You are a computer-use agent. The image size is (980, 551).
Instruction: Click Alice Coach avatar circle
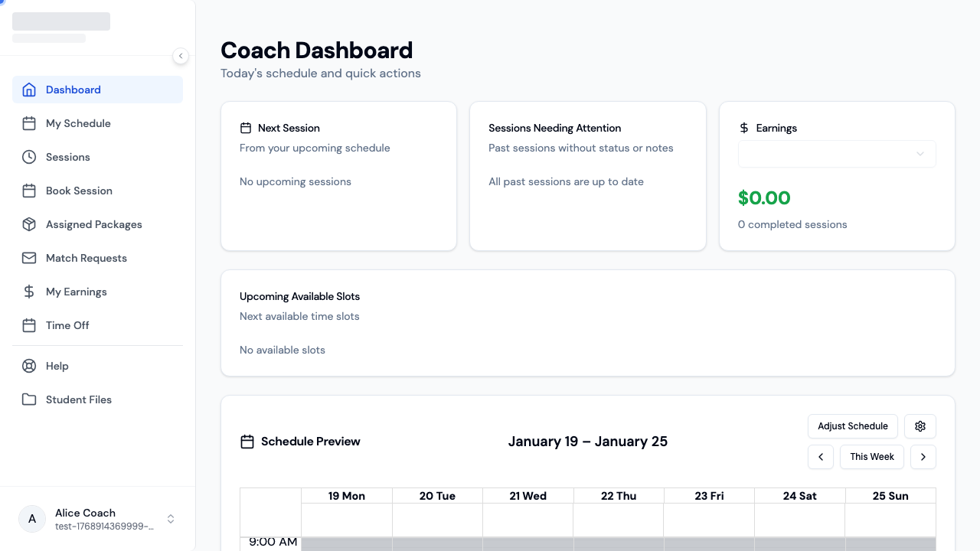point(32,519)
